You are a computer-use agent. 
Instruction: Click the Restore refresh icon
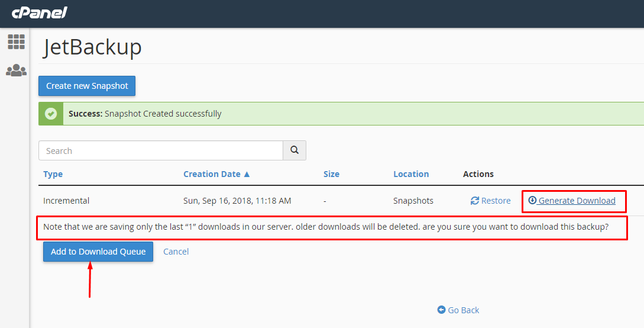click(x=475, y=201)
